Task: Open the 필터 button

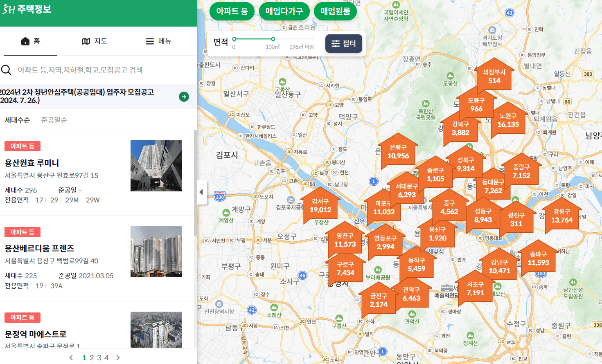Action: pyautogui.click(x=344, y=43)
